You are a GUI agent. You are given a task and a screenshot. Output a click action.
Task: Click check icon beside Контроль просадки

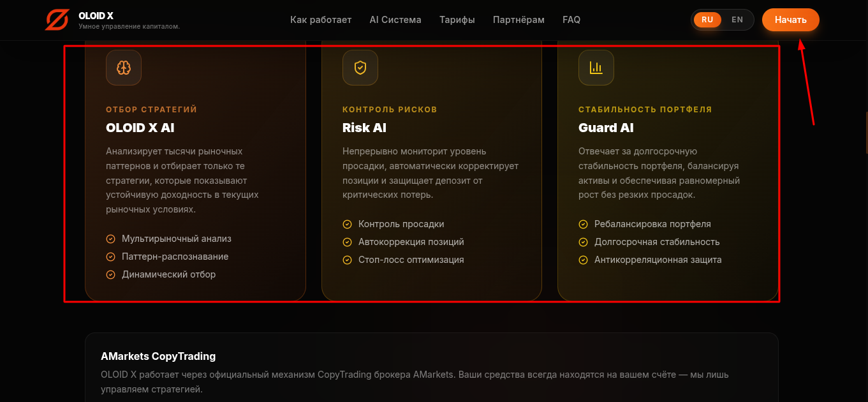pos(347,224)
